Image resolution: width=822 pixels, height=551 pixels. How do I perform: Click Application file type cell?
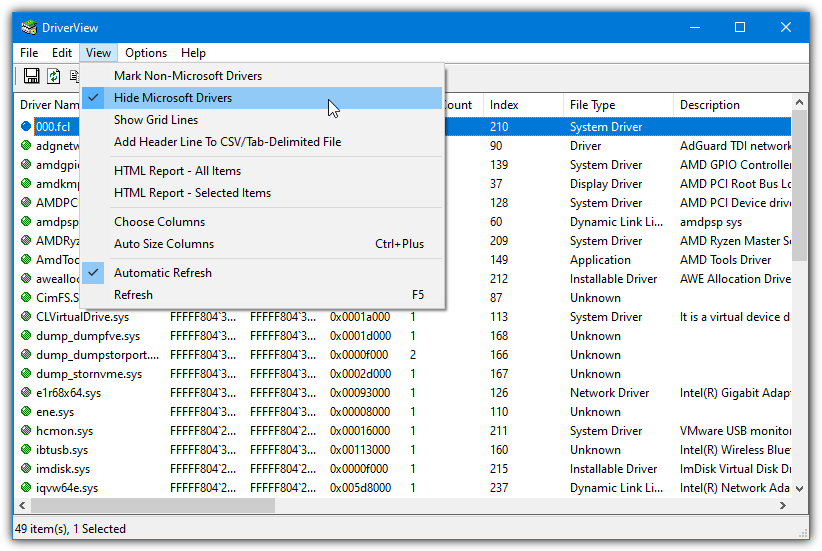600,260
